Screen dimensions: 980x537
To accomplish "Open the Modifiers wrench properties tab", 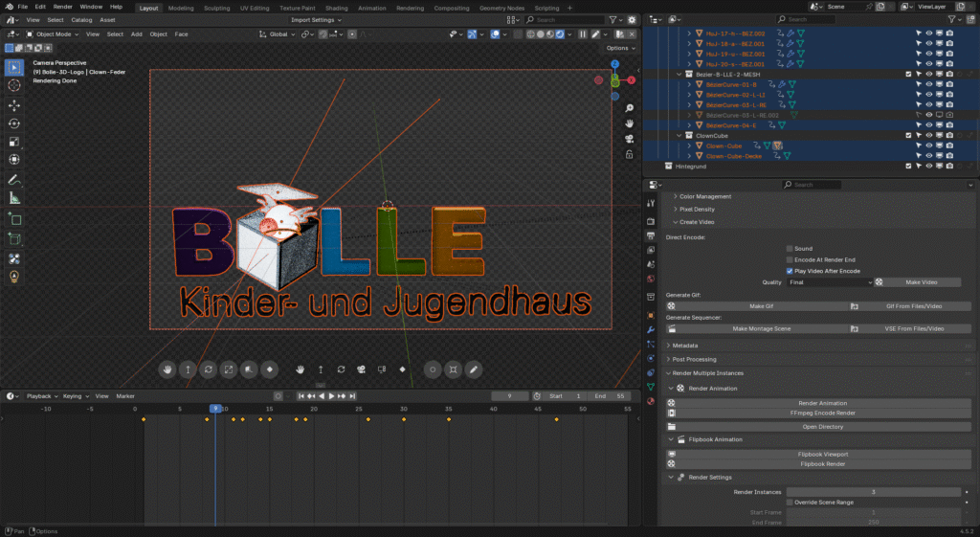I will pos(651,329).
